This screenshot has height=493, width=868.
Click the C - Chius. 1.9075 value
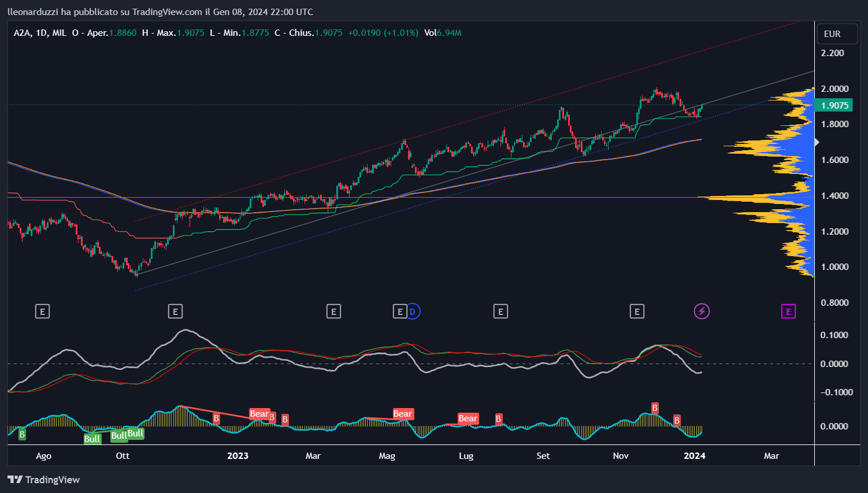coord(329,33)
